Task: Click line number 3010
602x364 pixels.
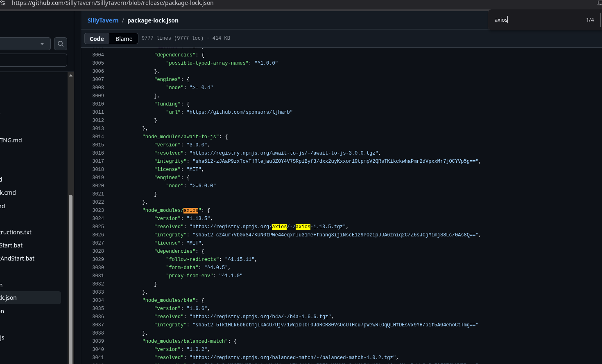Action: tap(98, 104)
